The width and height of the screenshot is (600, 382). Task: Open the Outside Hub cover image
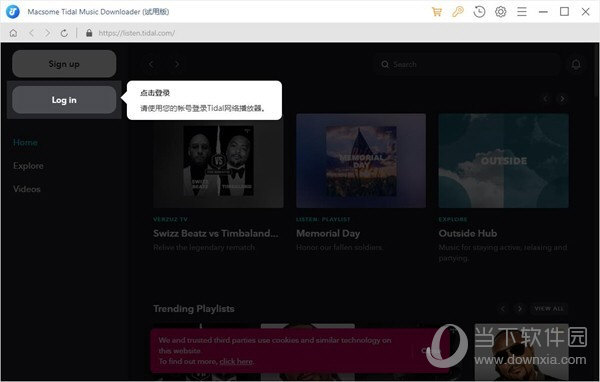pos(504,161)
